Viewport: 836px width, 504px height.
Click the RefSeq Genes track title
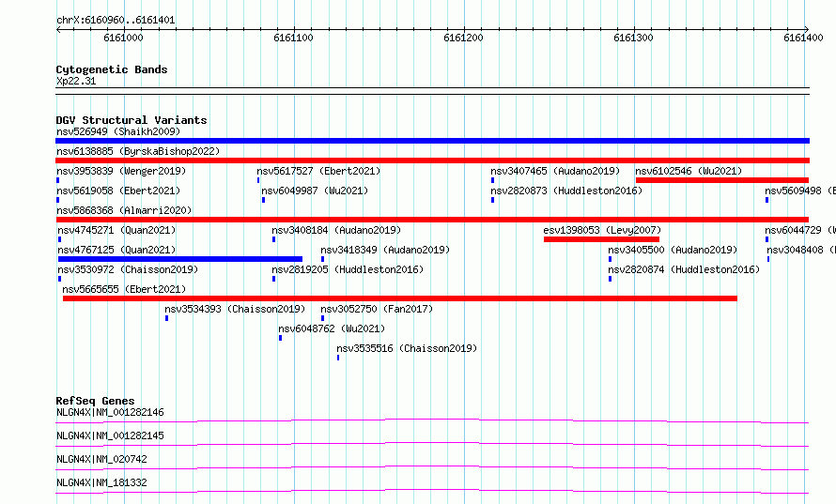[96, 401]
